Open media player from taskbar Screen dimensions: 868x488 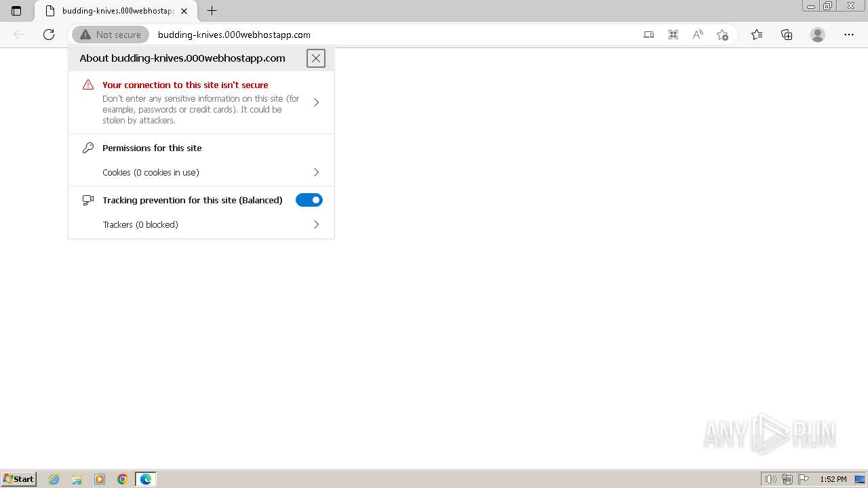(x=100, y=479)
